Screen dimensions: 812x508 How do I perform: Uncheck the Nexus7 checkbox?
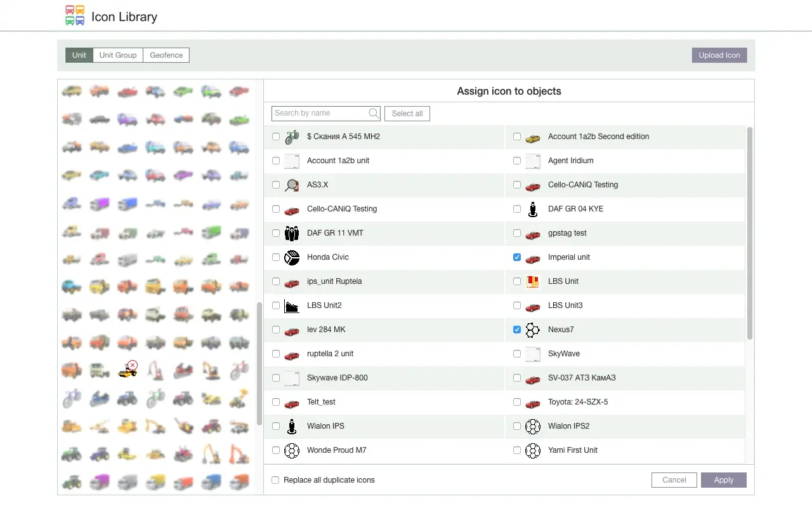click(x=517, y=330)
